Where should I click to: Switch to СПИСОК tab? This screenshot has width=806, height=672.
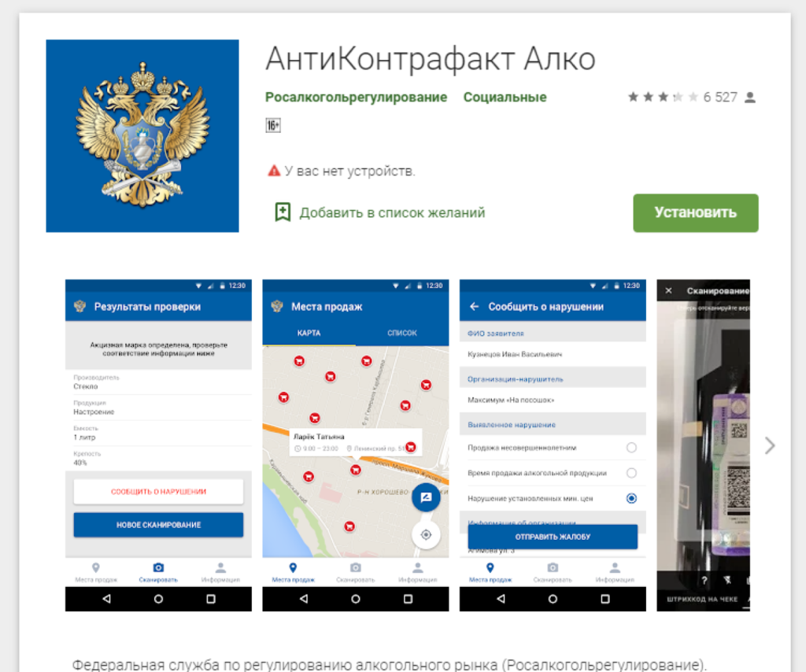pyautogui.click(x=401, y=333)
